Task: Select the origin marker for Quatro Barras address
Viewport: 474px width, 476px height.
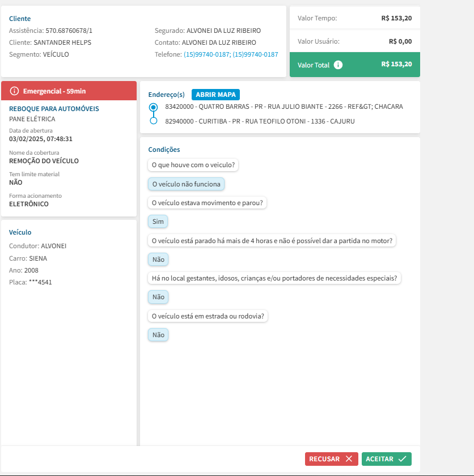Action: click(x=153, y=107)
